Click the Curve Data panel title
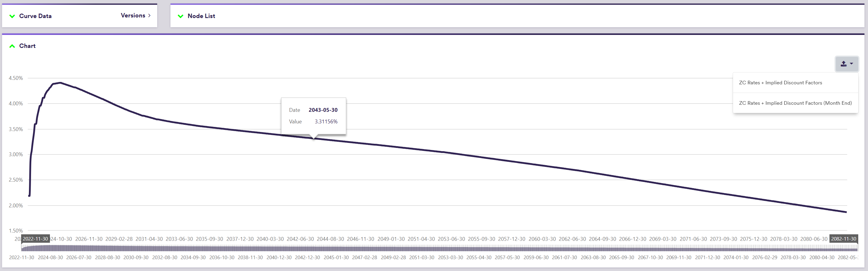The height and width of the screenshot is (271, 868). tap(35, 16)
